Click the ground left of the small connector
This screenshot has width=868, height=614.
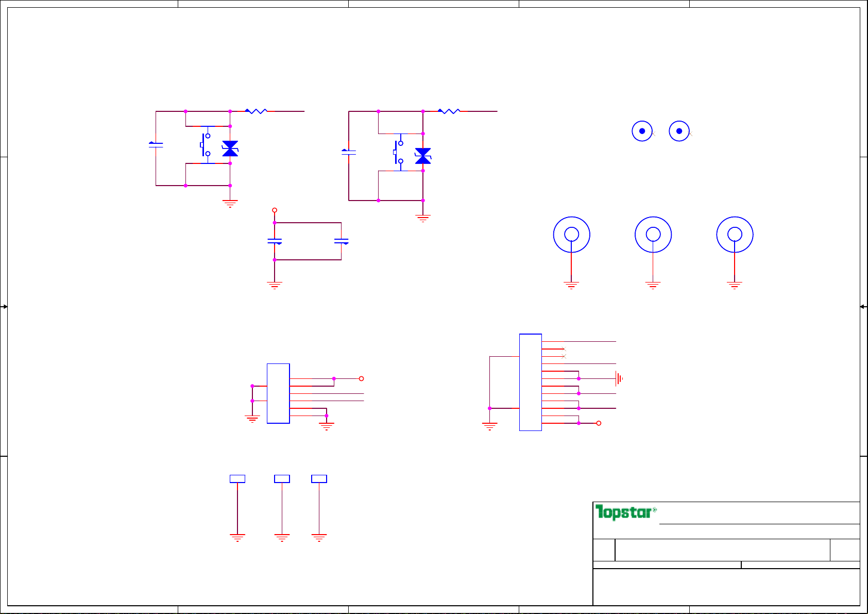[x=252, y=419]
